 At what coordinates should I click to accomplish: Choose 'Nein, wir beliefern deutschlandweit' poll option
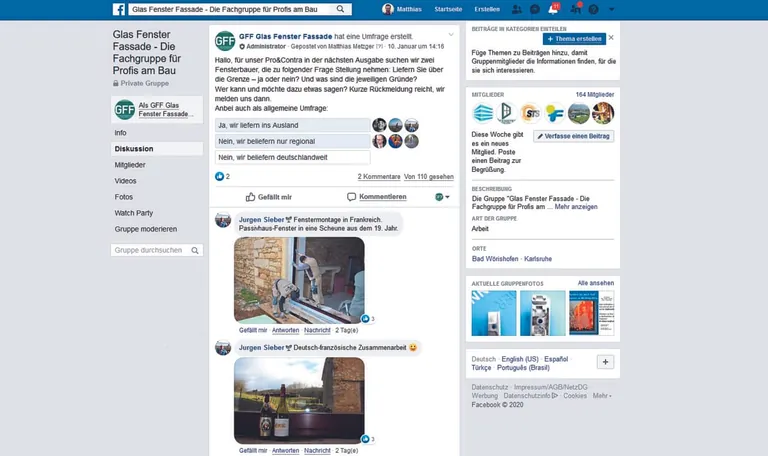pos(292,157)
